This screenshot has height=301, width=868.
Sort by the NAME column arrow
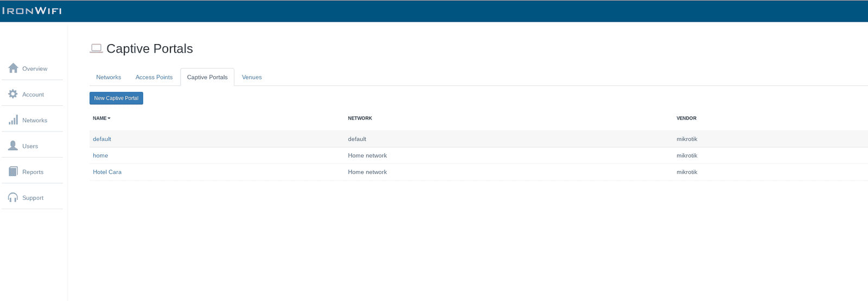(109, 118)
